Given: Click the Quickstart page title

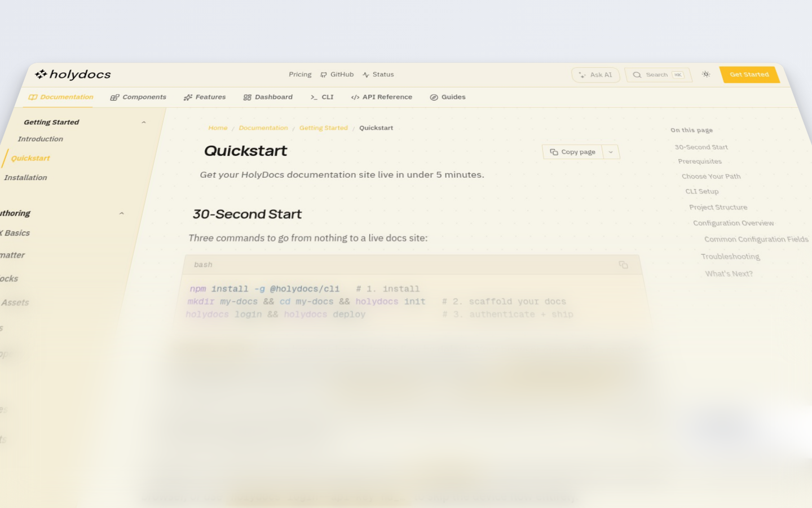Looking at the screenshot, I should (245, 151).
